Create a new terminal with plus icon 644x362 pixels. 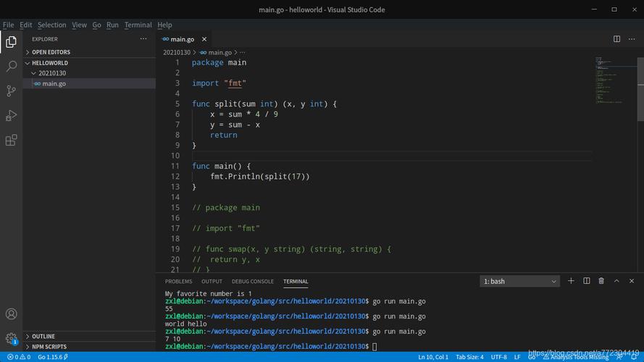point(571,281)
